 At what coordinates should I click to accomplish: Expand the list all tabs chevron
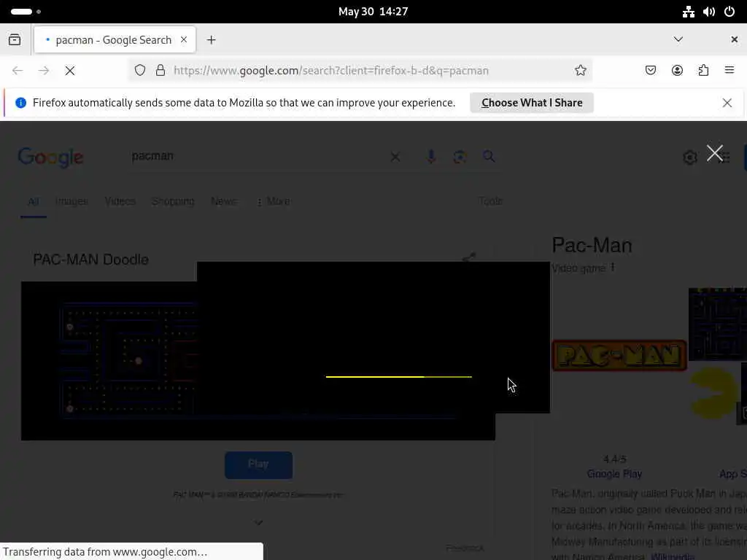tap(678, 39)
